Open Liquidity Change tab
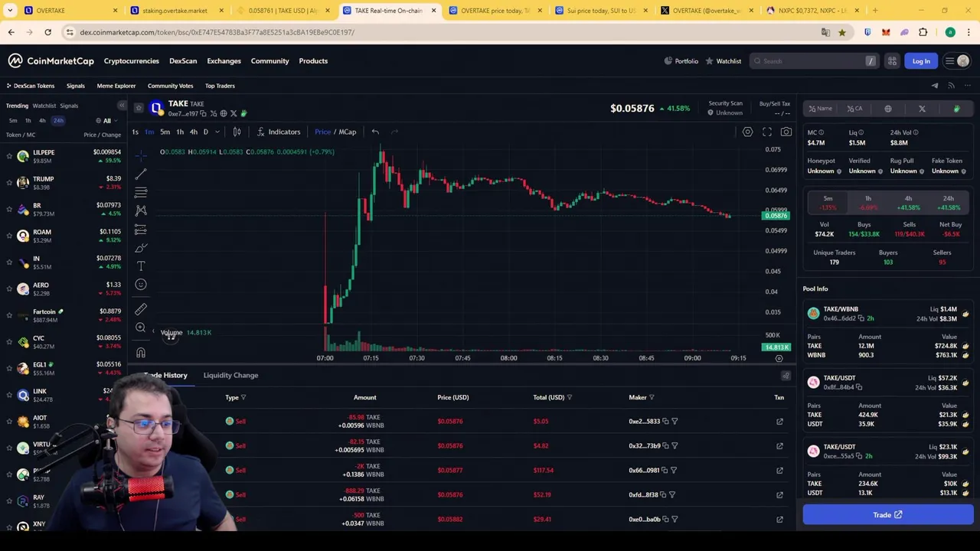 (230, 375)
